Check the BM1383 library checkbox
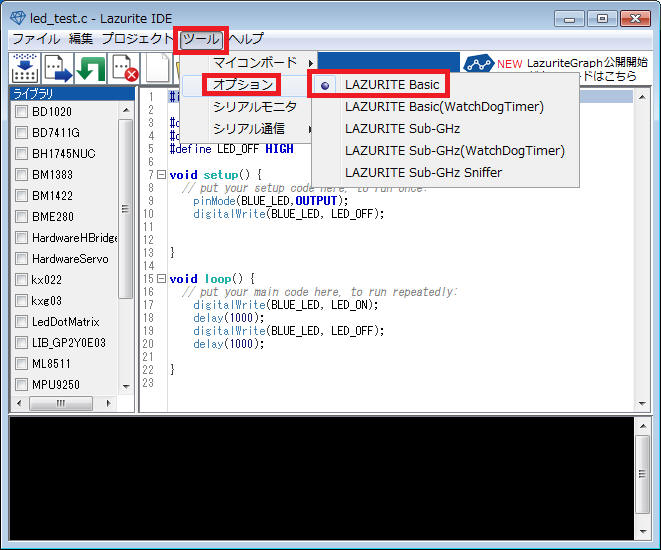The image size is (661, 550). pyautogui.click(x=21, y=174)
